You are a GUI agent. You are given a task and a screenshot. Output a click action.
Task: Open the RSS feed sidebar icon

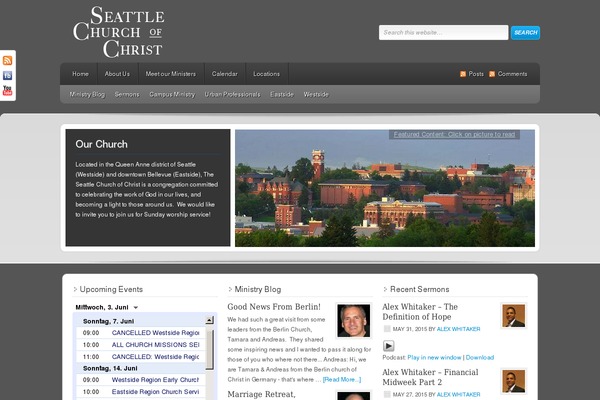(x=7, y=60)
